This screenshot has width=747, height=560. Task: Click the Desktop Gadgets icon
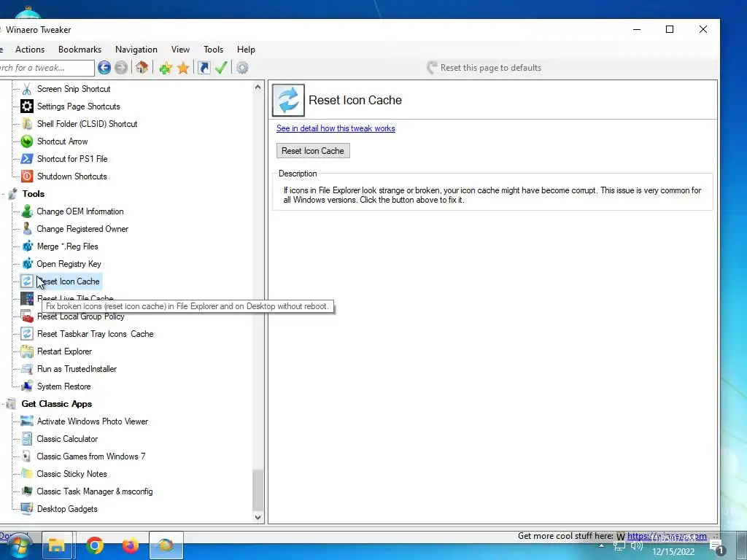point(27,508)
